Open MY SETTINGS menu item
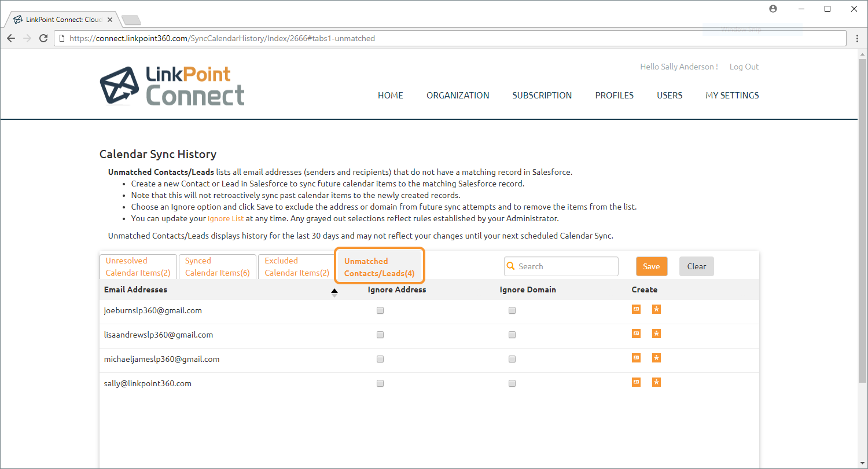 coord(732,96)
